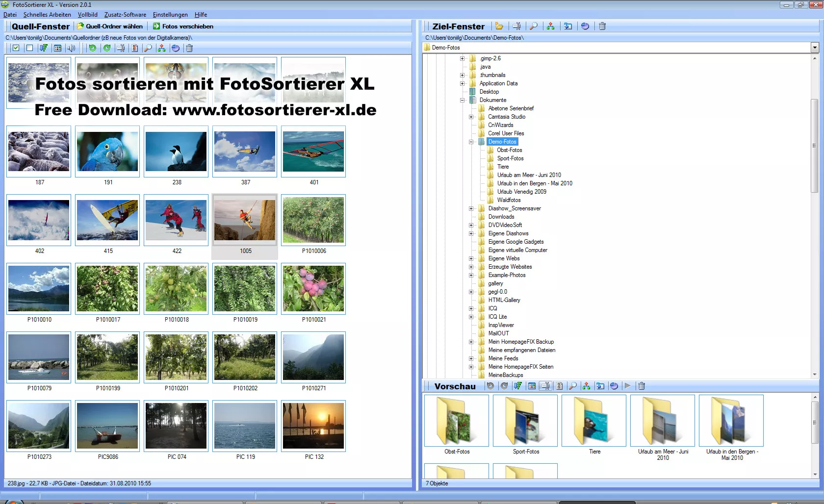Expand the Application Data tree node

pos(462,83)
